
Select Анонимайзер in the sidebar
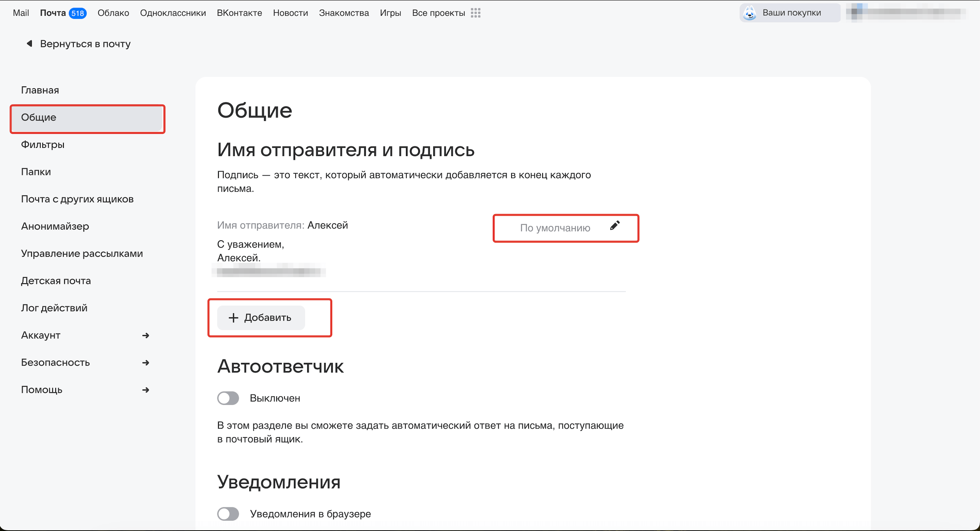pos(55,226)
